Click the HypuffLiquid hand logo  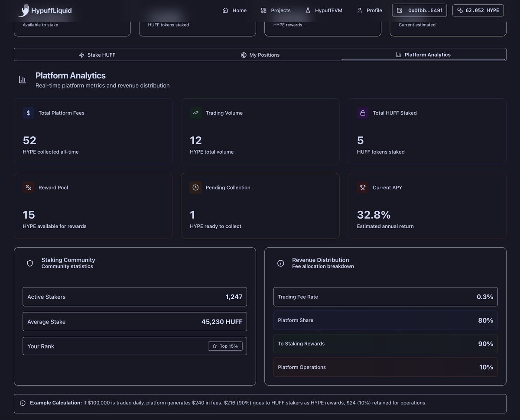tap(23, 10)
